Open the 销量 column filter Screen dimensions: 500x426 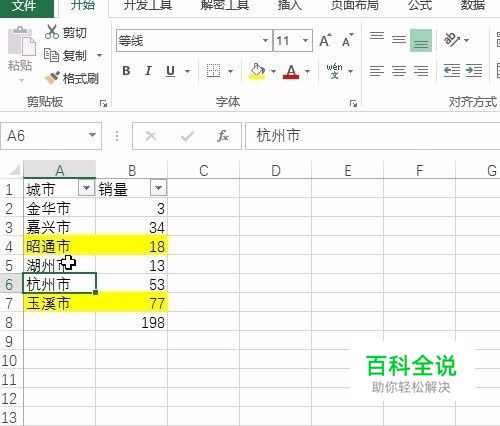(158, 188)
